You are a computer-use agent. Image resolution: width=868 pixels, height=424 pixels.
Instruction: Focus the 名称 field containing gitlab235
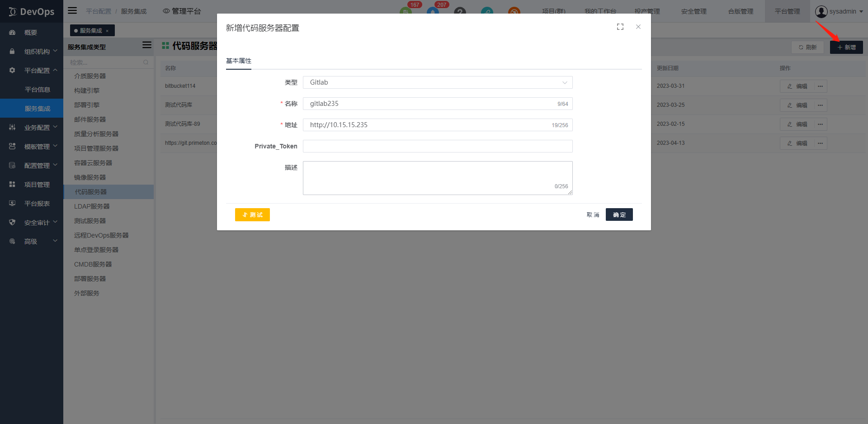pyautogui.click(x=438, y=104)
